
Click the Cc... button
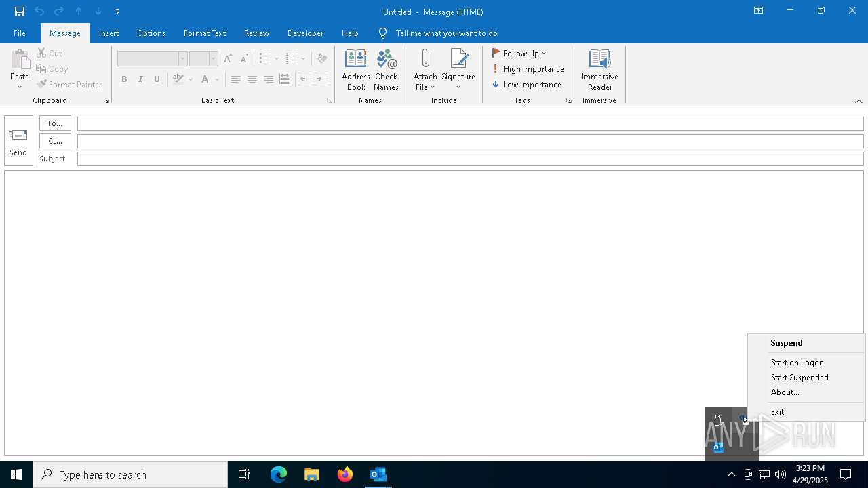tap(55, 141)
